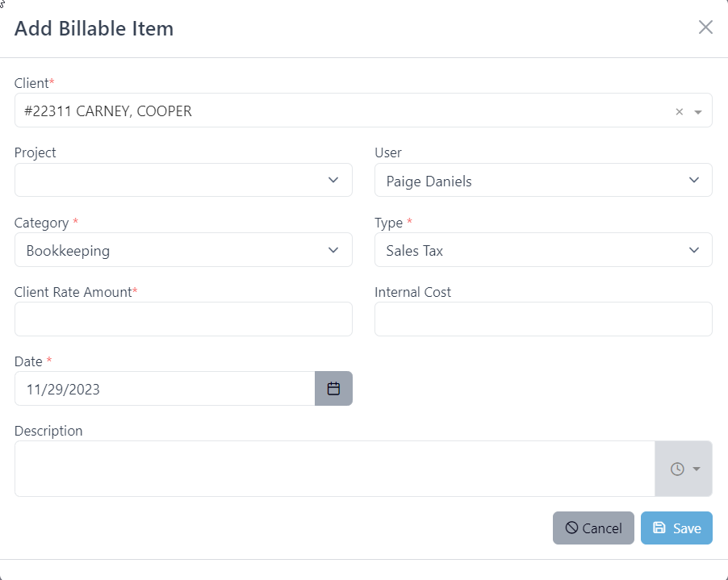
Task: Click the clock icon beside the Description field
Action: (677, 469)
